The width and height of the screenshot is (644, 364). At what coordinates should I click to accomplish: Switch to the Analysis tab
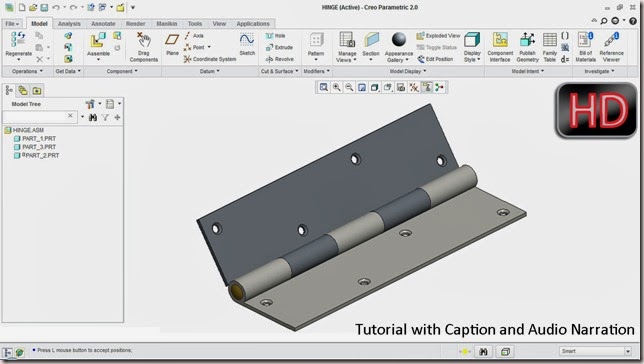click(x=69, y=24)
